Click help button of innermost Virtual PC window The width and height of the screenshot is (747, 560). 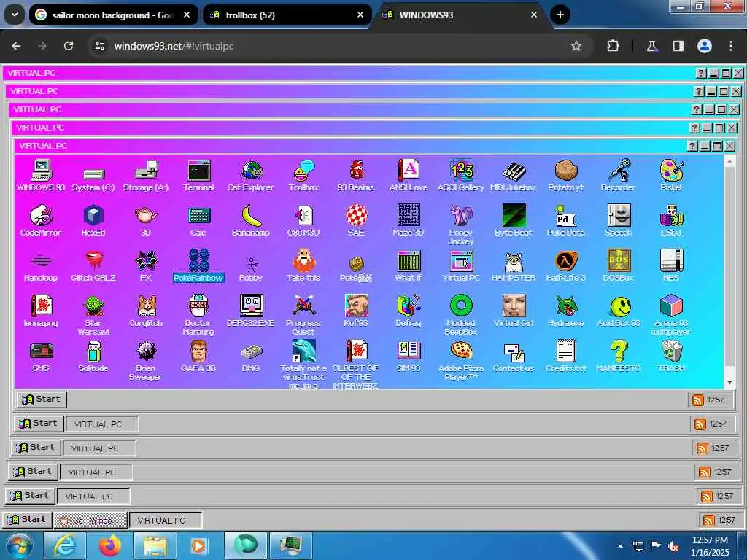[x=693, y=146]
